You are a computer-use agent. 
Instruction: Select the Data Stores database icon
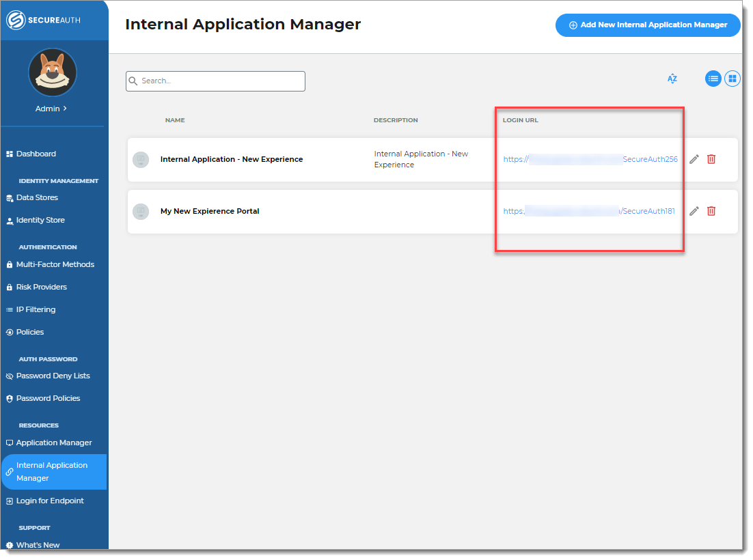tap(9, 197)
